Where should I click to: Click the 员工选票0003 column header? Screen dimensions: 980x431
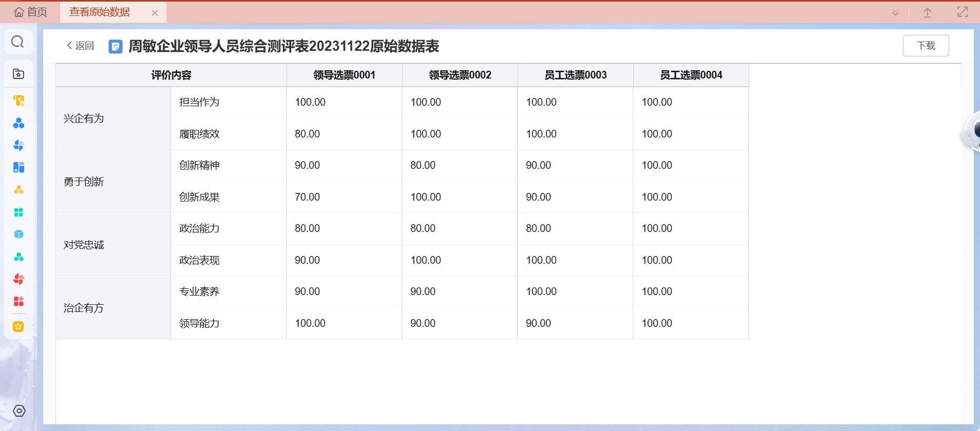575,75
